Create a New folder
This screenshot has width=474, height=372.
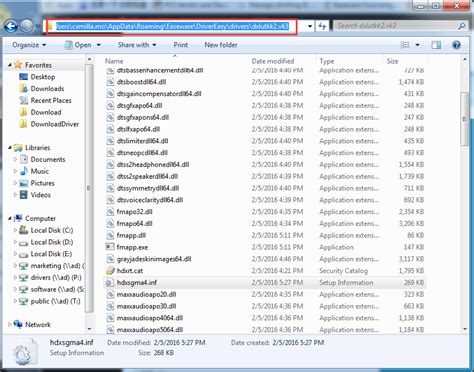pyautogui.click(x=221, y=45)
